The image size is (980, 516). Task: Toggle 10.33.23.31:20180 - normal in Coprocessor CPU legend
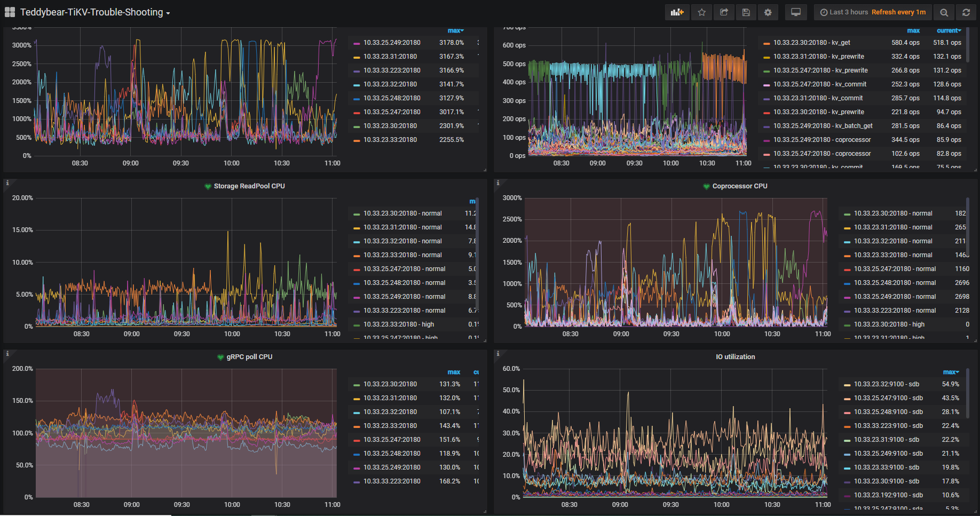tap(892, 227)
